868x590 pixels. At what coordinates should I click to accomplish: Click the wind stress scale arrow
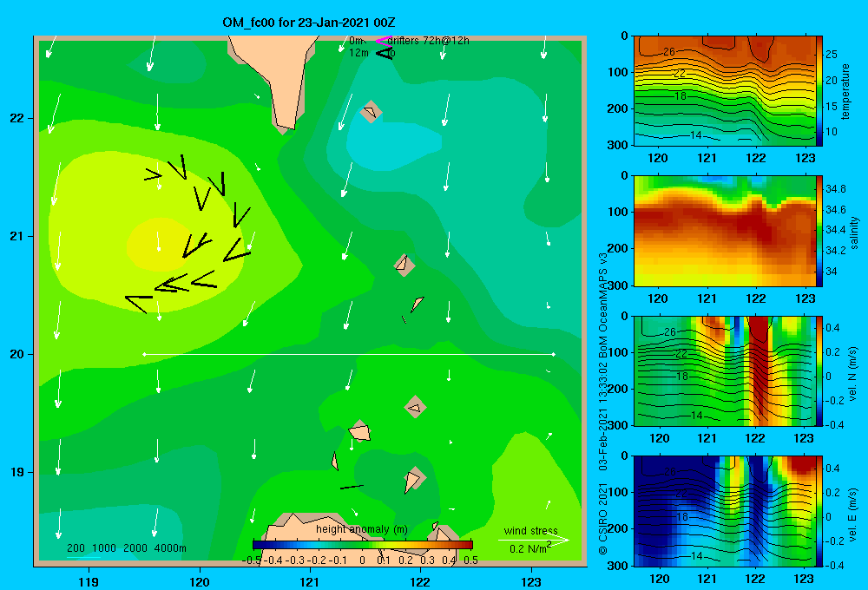(533, 540)
